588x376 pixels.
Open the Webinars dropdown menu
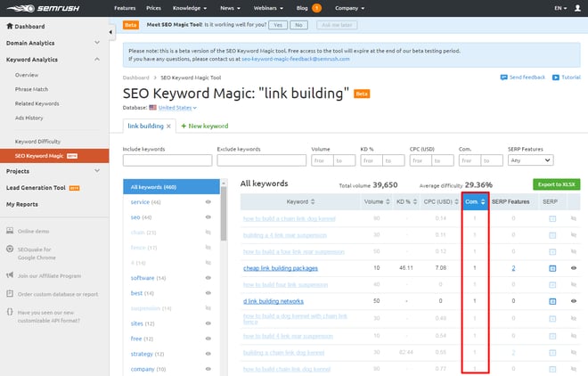click(268, 8)
